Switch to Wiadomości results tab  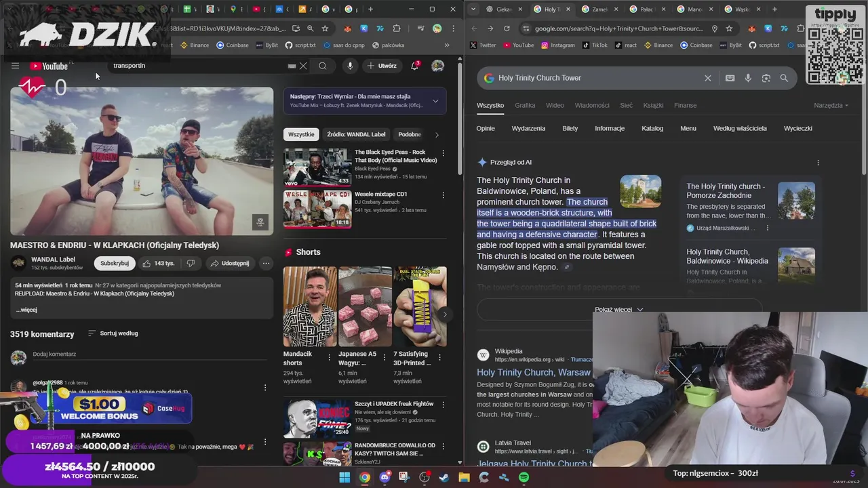(x=592, y=105)
